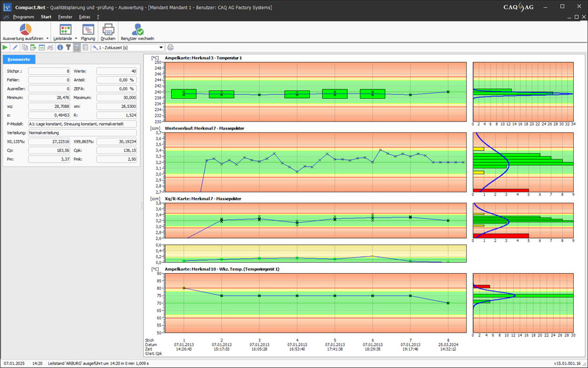Open the Extras menu
Image resolution: width=588 pixels, height=368 pixels.
tap(85, 17)
